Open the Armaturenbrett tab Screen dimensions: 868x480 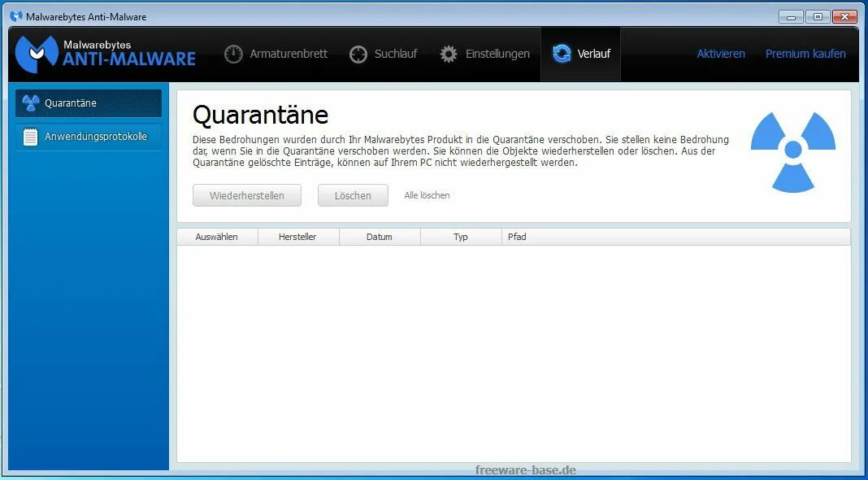[x=276, y=55]
